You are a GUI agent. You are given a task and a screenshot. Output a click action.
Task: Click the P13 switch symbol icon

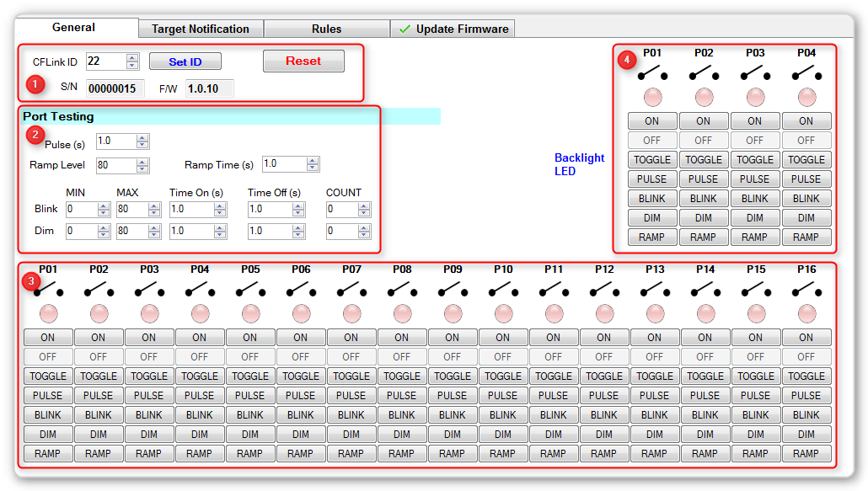click(x=654, y=290)
